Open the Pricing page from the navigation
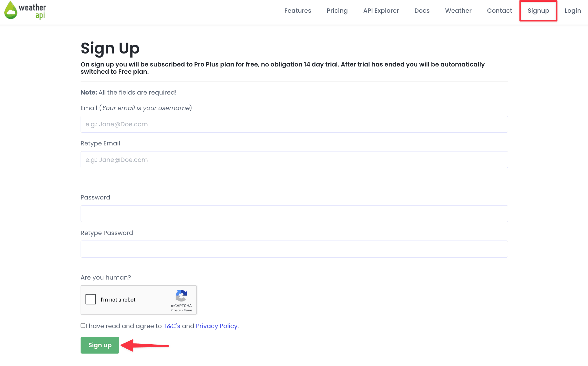The height and width of the screenshot is (366, 588). tap(337, 10)
